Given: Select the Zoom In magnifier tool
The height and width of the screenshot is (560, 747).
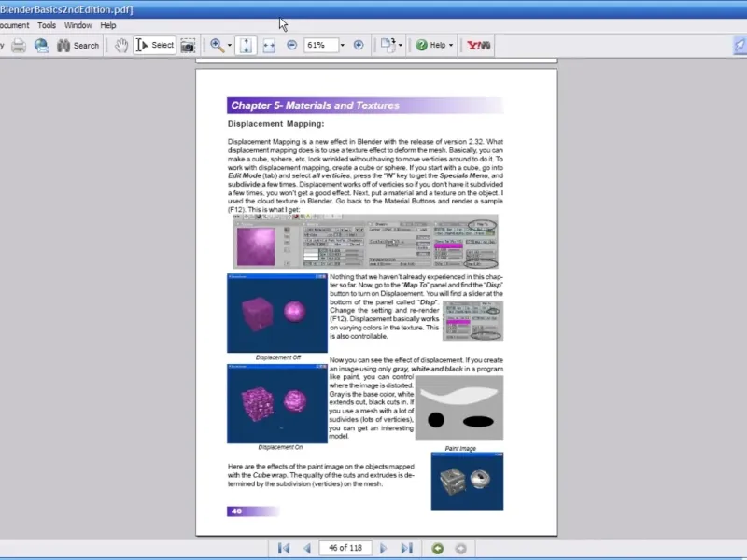Looking at the screenshot, I should [216, 45].
